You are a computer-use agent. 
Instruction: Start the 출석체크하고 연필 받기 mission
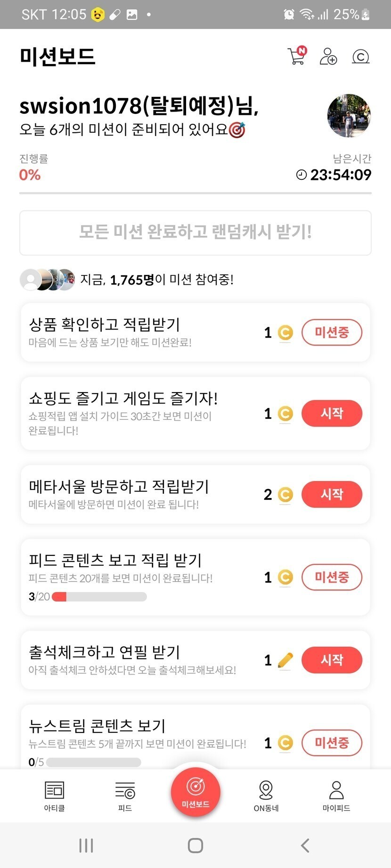(x=332, y=660)
